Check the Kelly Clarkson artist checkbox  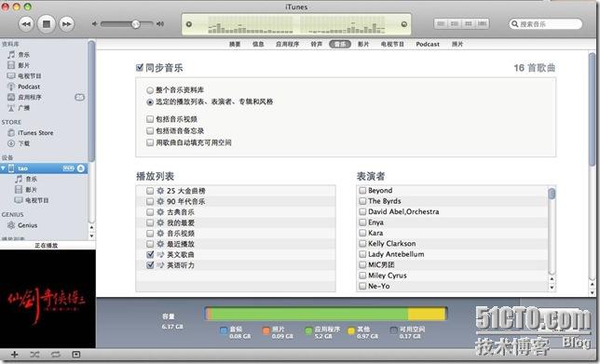click(x=362, y=244)
